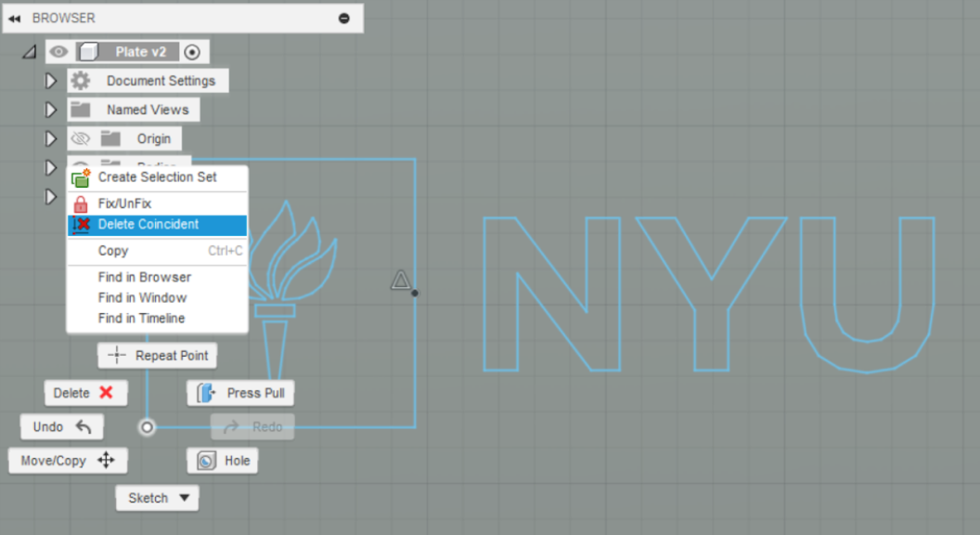Click the Plate v2 component cube icon
The width and height of the screenshot is (980, 535).
[89, 52]
